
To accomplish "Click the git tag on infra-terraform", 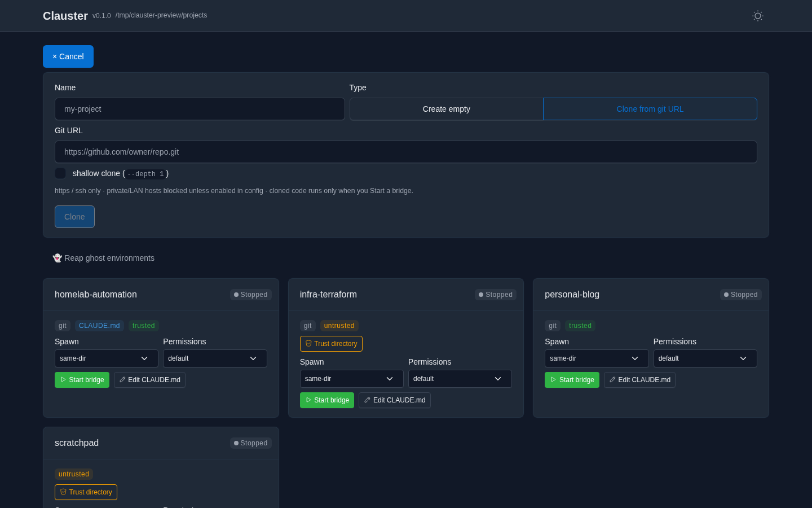I will click(307, 326).
